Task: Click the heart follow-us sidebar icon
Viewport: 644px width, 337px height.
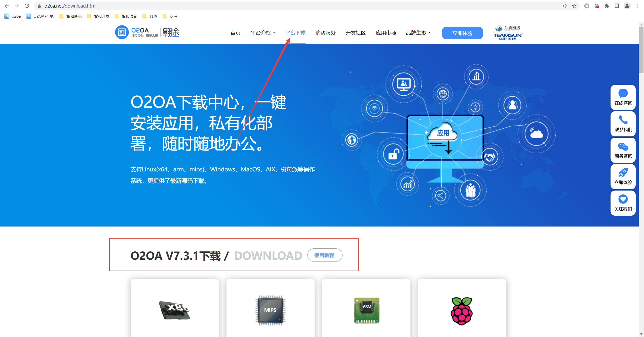Action: point(623,199)
